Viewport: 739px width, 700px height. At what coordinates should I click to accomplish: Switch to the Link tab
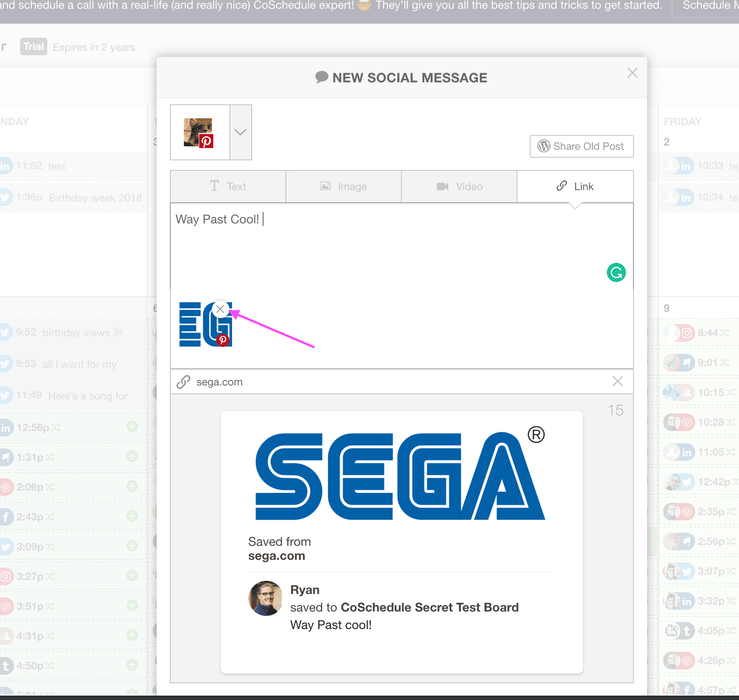tap(575, 187)
